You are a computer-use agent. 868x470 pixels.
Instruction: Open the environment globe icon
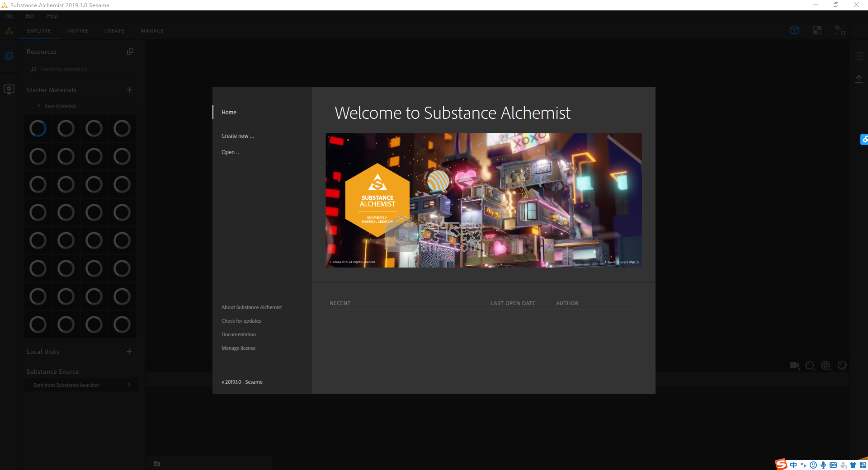(x=826, y=365)
